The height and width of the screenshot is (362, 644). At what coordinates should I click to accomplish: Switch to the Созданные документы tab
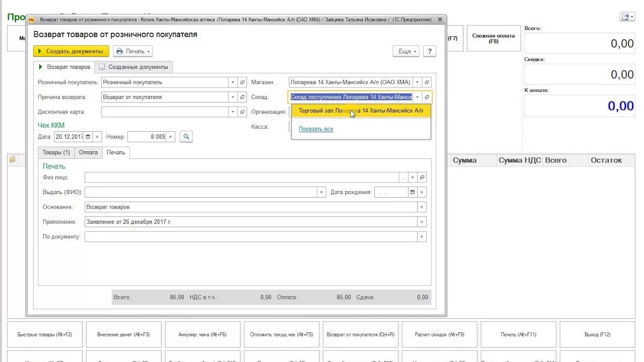pyautogui.click(x=134, y=67)
